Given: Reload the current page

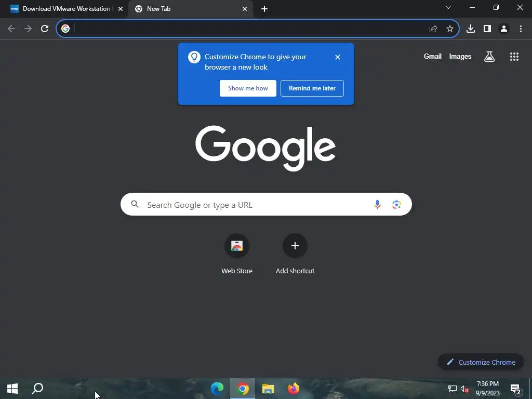Looking at the screenshot, I should [x=45, y=29].
